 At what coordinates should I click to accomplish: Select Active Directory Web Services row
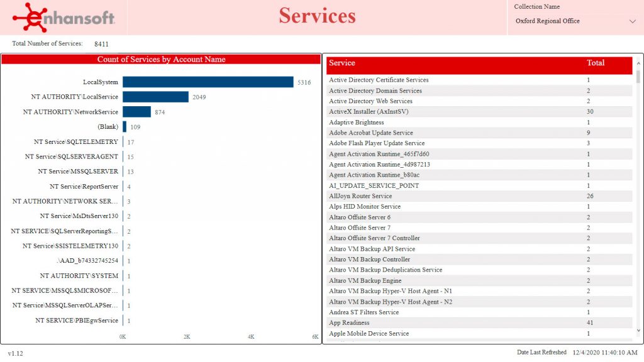(479, 101)
